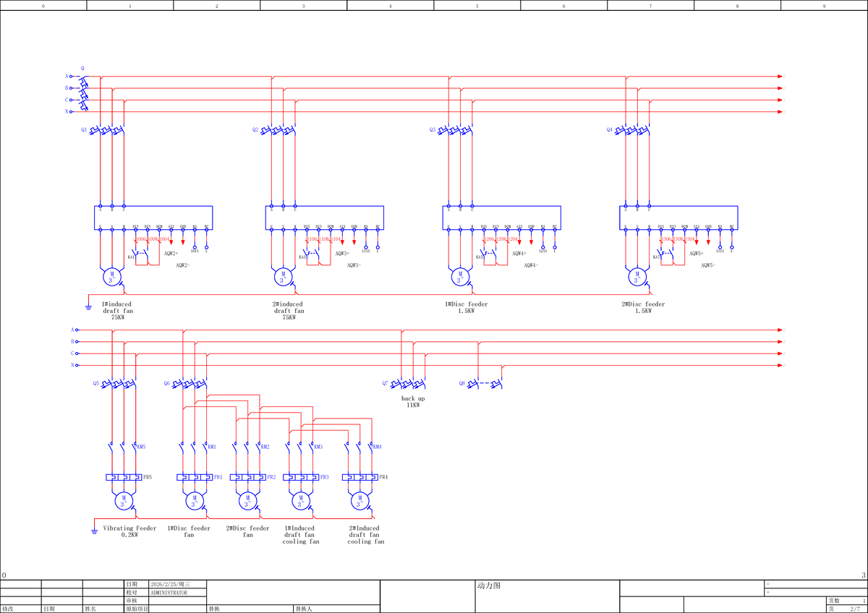The image size is (868, 613).
Task: Select the 1#induced draft fan motor symbol
Action: [111, 277]
